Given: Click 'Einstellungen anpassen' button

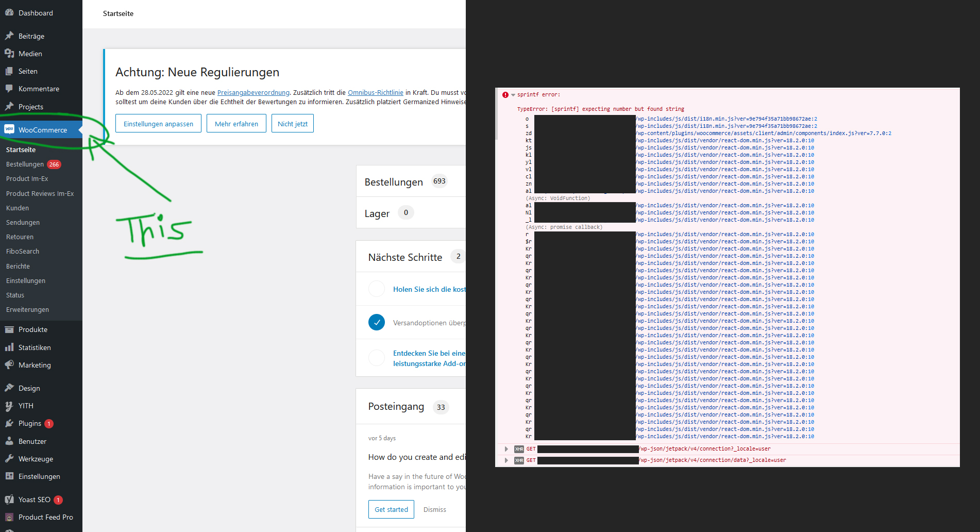Looking at the screenshot, I should (x=158, y=124).
